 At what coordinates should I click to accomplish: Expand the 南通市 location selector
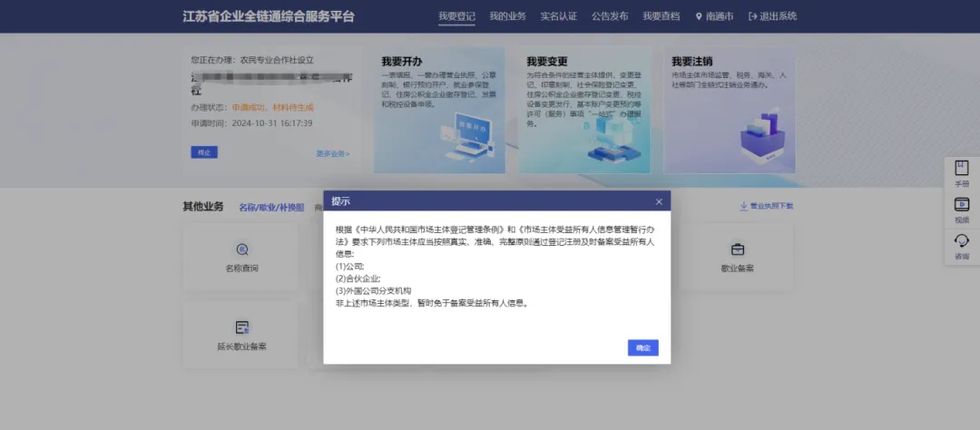pyautogui.click(x=714, y=16)
